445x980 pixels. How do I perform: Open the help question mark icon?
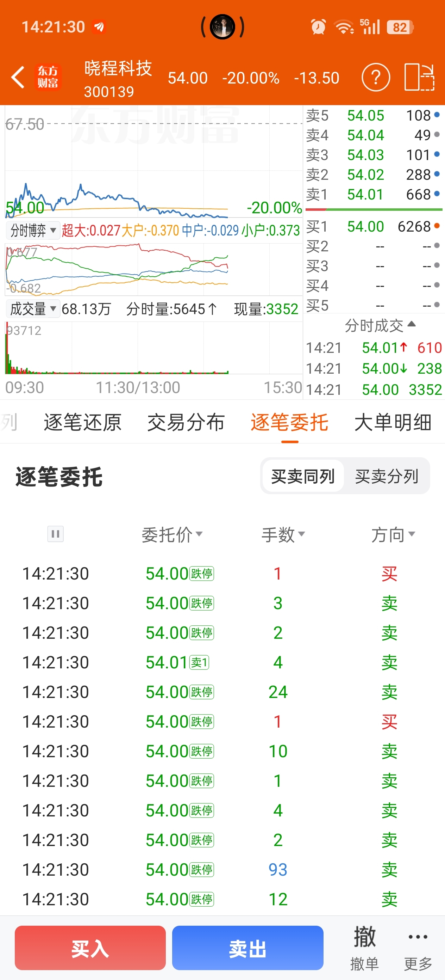point(375,77)
